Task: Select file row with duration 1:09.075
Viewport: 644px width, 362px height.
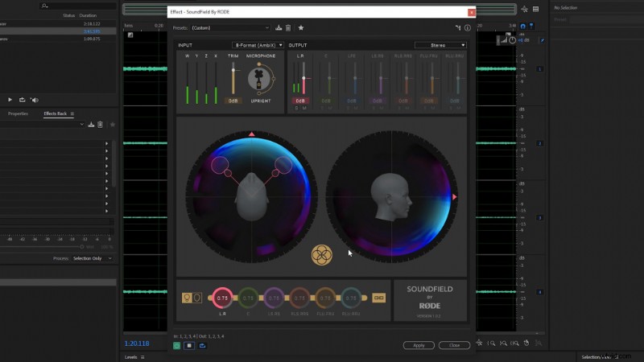Action: (57, 39)
